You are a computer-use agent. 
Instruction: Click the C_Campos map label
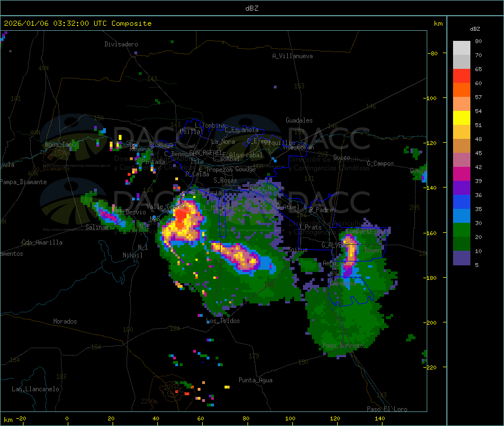(x=380, y=163)
